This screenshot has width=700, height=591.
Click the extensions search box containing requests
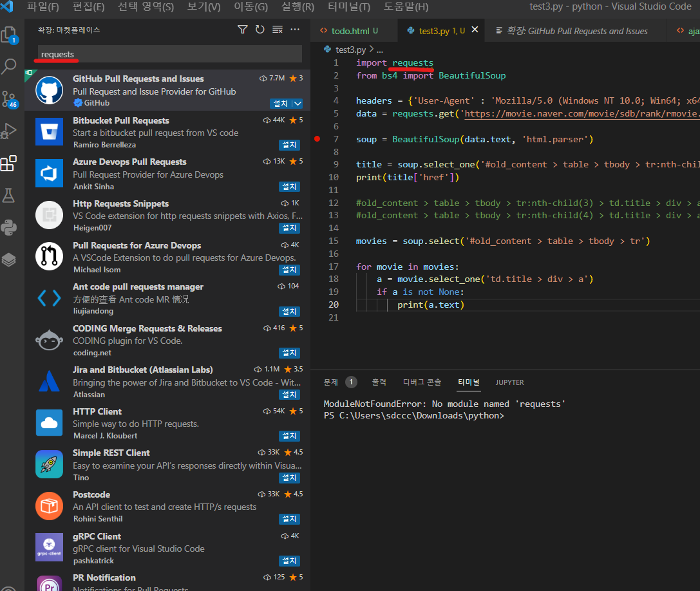169,54
